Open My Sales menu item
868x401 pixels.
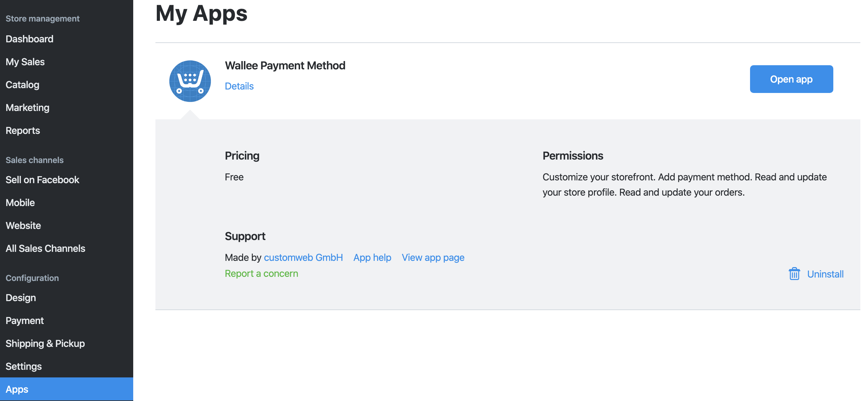coord(25,62)
